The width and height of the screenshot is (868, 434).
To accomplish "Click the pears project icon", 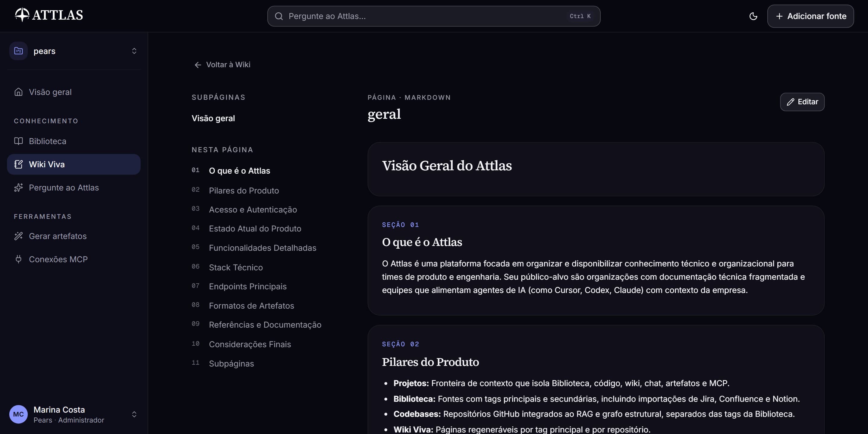I will (18, 51).
